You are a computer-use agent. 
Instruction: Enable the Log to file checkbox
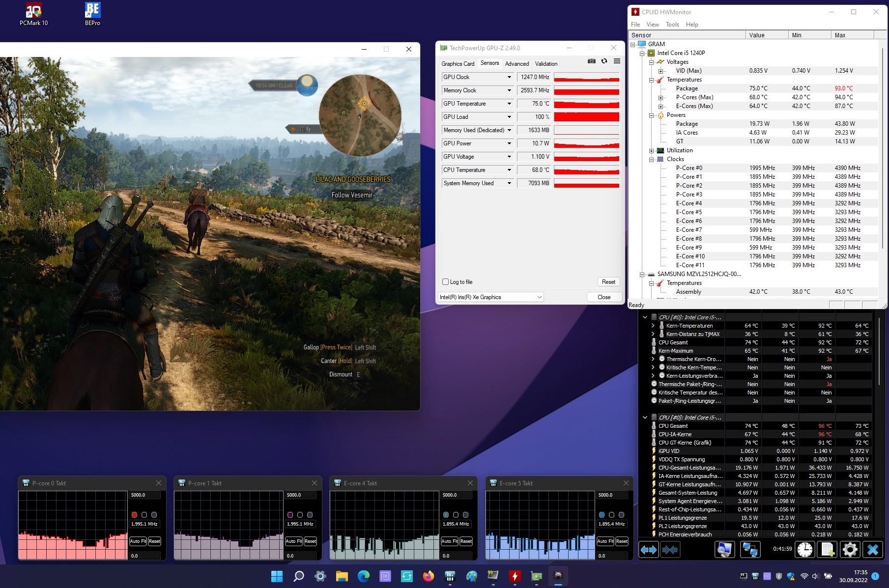pos(446,282)
